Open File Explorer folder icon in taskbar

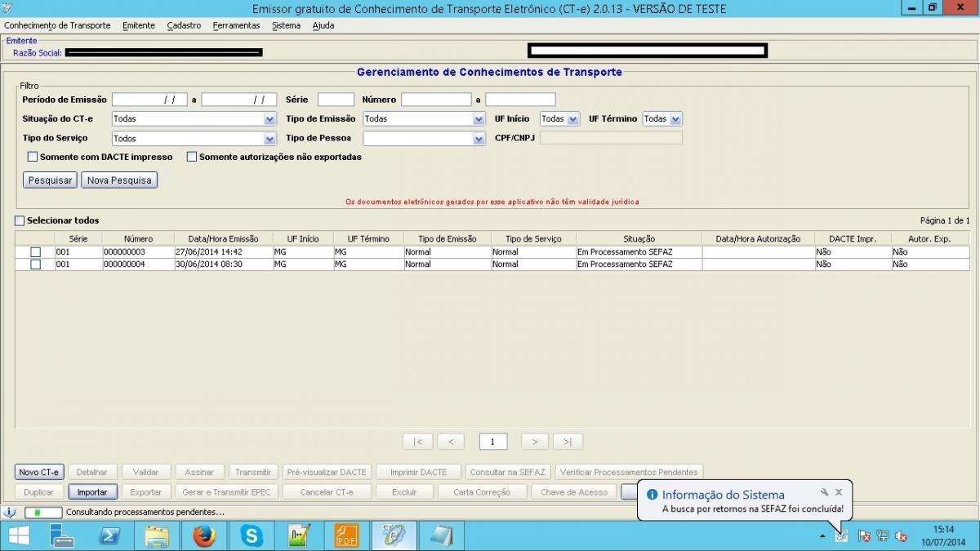pos(157,536)
